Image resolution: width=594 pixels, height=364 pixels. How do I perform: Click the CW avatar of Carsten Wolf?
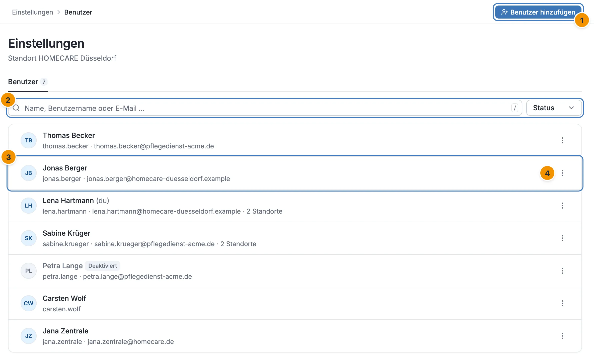[x=29, y=303]
